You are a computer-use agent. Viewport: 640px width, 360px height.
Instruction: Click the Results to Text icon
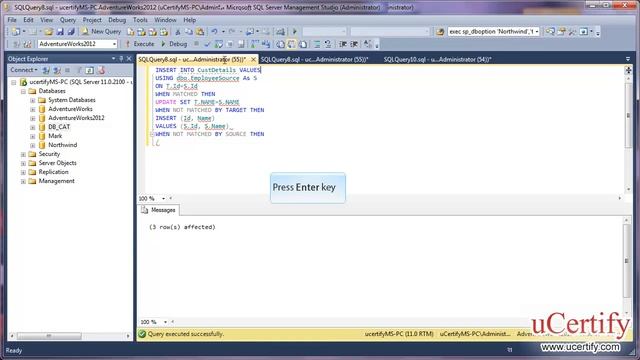click(280, 44)
